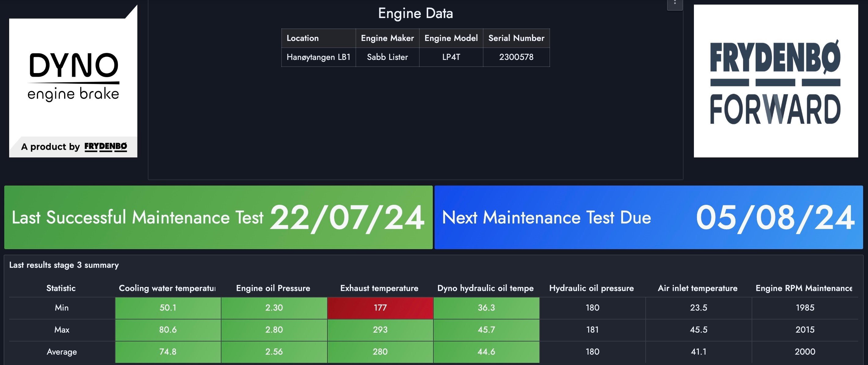
Task: Click the red 177 exhaust temperature cell
Action: coord(379,308)
